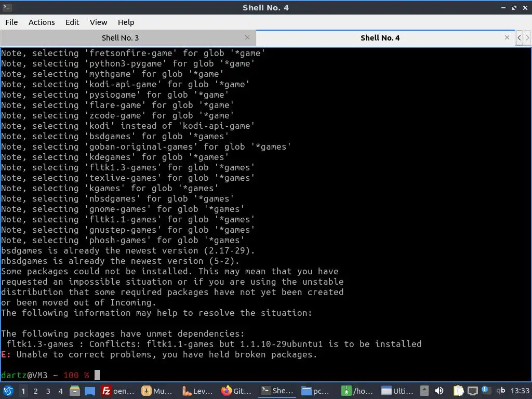Click the 'kodi' instead of 'kodi-api-game' line
The image size is (532, 399).
[128, 126]
